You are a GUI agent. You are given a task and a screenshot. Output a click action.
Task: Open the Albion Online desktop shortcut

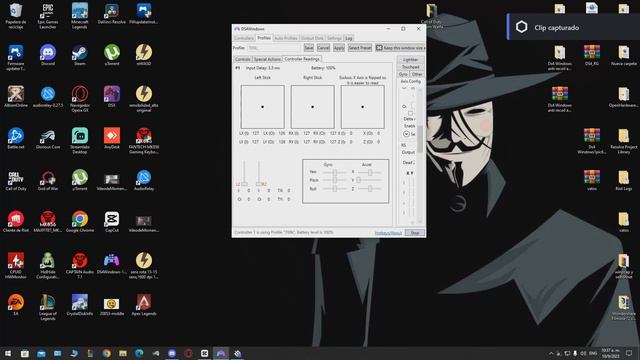[16, 97]
